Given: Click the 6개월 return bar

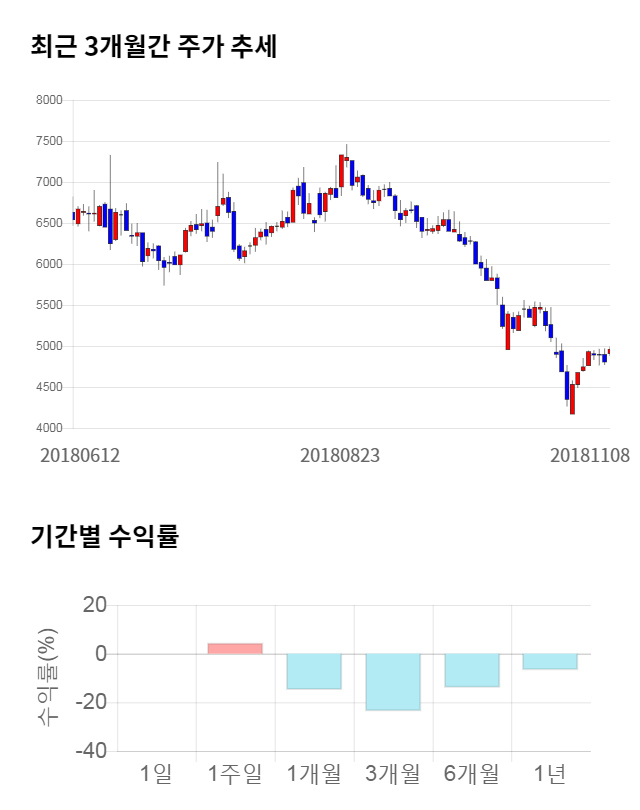Looking at the screenshot, I should (x=472, y=670).
